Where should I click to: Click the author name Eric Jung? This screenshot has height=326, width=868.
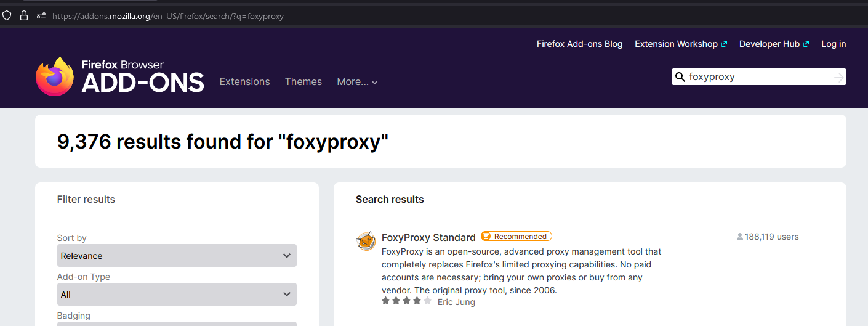456,302
